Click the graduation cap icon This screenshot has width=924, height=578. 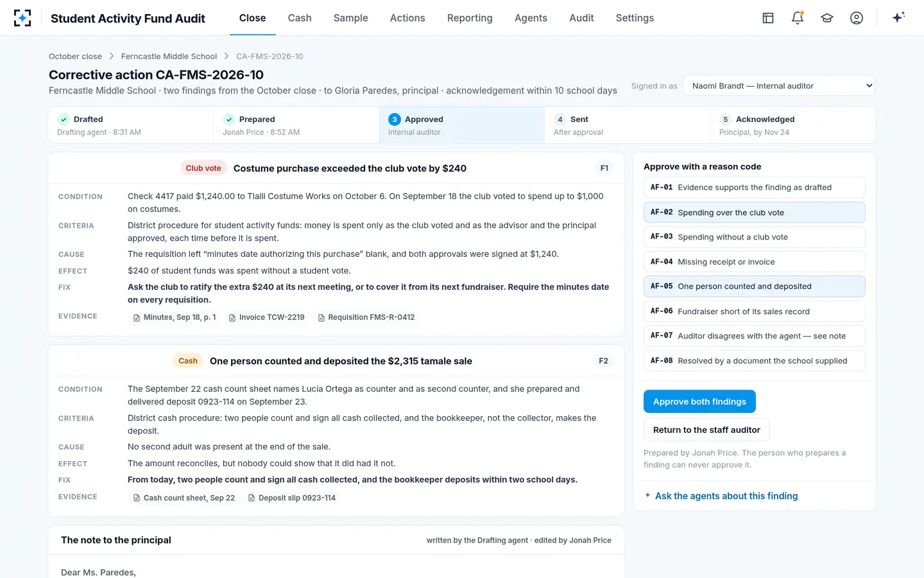[827, 18]
